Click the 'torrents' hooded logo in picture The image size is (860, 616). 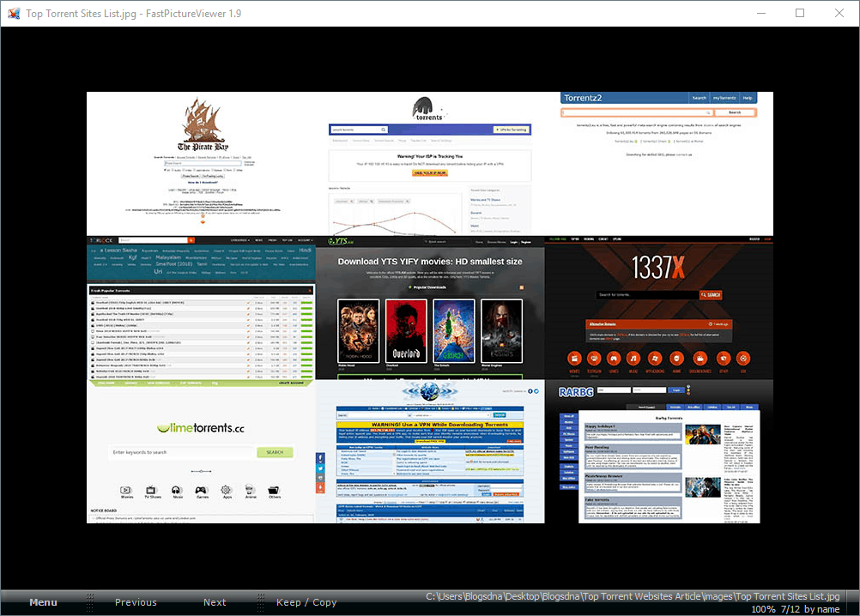click(427, 108)
